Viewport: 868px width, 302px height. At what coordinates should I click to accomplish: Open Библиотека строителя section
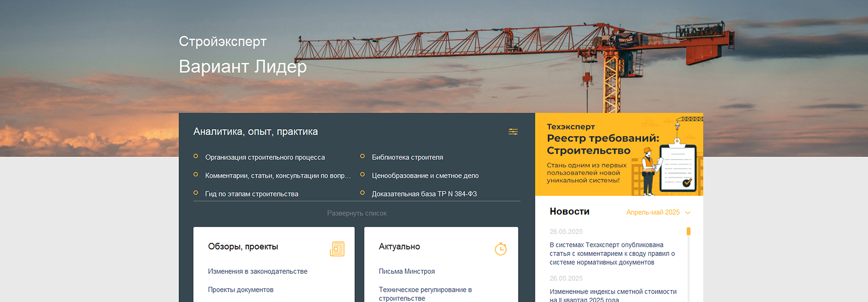407,157
